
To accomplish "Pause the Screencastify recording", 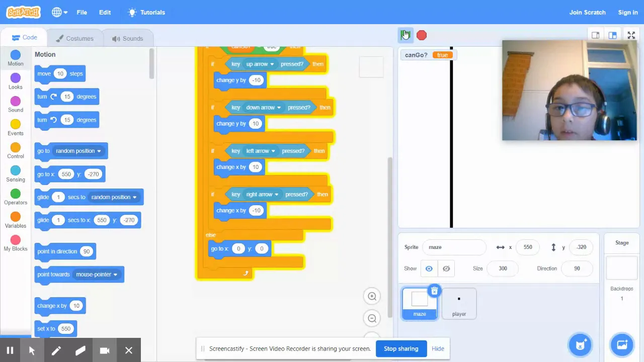I will coord(10,350).
